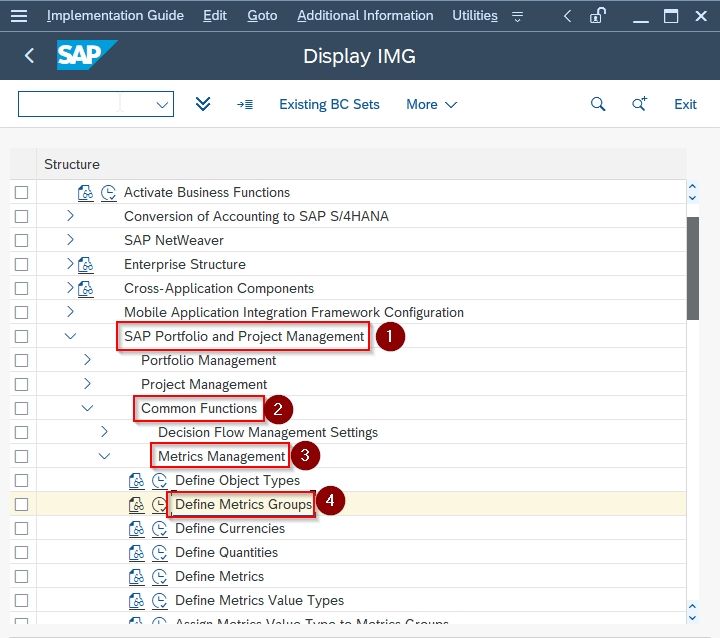Open documentation icon for Define Metrics
This screenshot has width=720, height=638.
[136, 576]
